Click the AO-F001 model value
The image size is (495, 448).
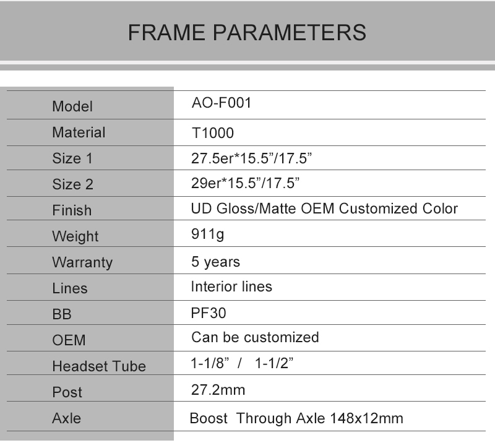click(221, 103)
